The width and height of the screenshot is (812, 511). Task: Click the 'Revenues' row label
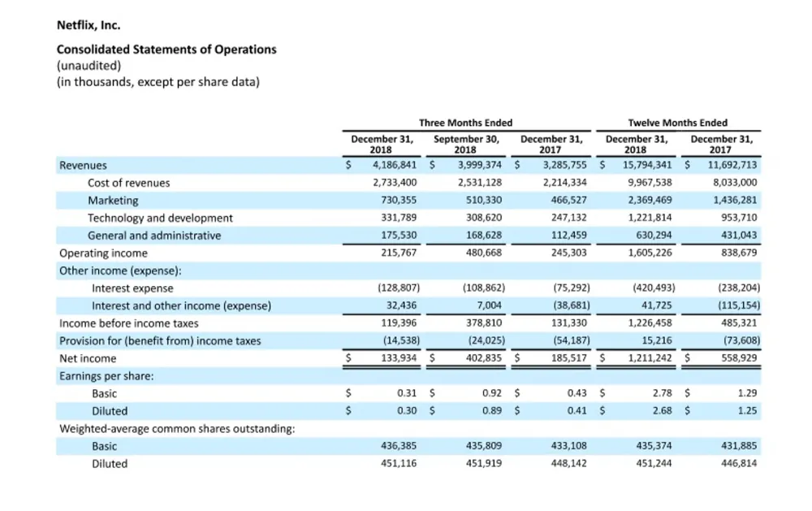(83, 166)
